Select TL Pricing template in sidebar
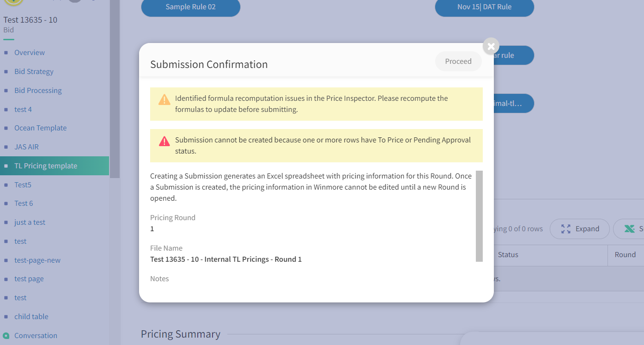This screenshot has height=345, width=644. [46, 166]
